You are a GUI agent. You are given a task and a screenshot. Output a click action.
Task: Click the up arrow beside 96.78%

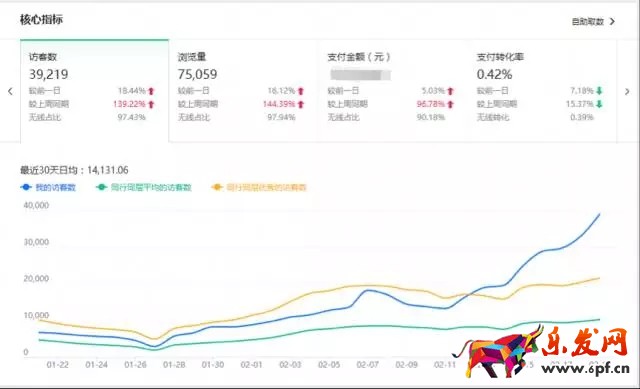point(450,104)
